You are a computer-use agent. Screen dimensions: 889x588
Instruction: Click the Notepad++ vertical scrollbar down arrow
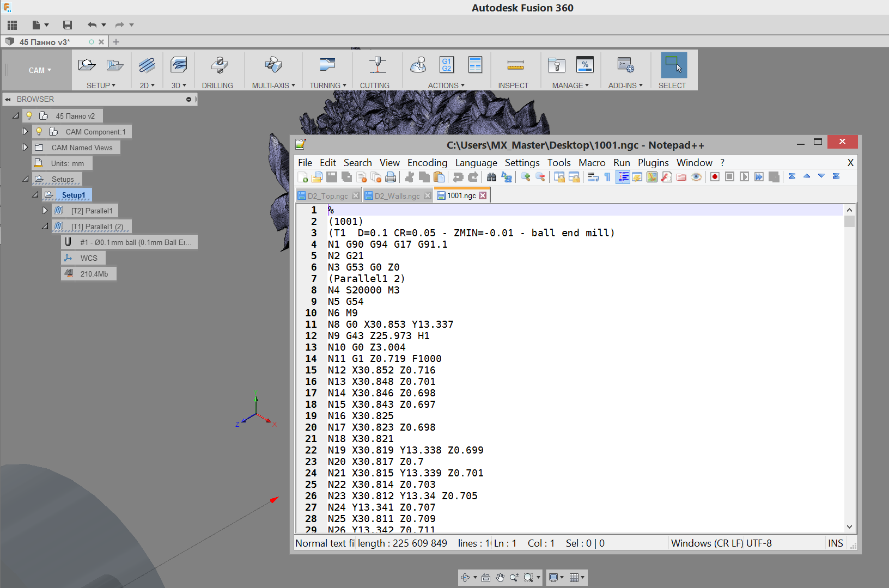click(x=849, y=526)
